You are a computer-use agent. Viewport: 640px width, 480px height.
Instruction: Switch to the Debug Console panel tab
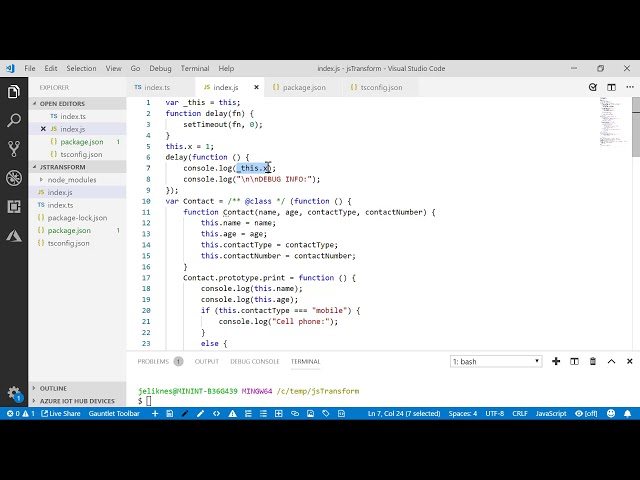click(255, 361)
